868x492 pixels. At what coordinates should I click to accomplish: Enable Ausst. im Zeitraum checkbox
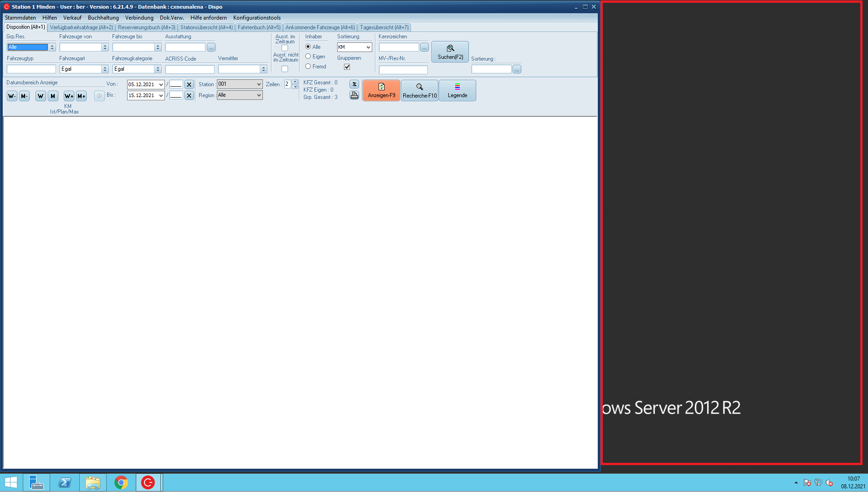tap(285, 48)
